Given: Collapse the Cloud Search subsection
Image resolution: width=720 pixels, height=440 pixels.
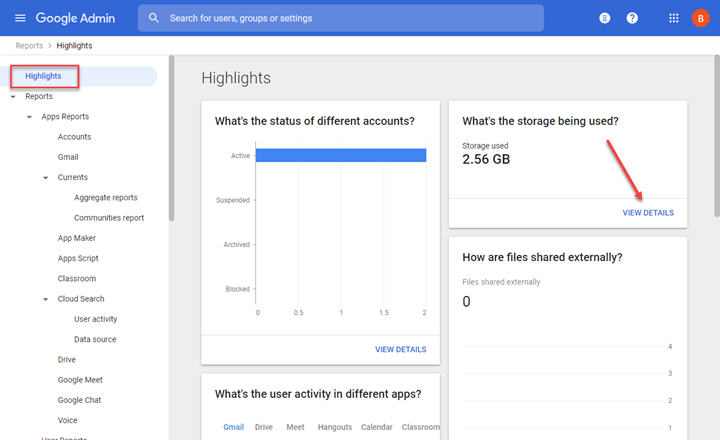Looking at the screenshot, I should (x=46, y=299).
